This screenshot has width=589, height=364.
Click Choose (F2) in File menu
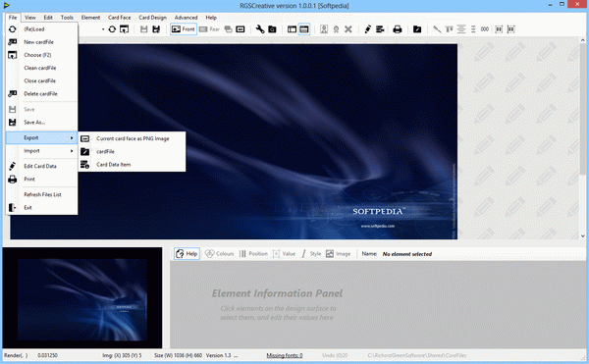point(41,55)
